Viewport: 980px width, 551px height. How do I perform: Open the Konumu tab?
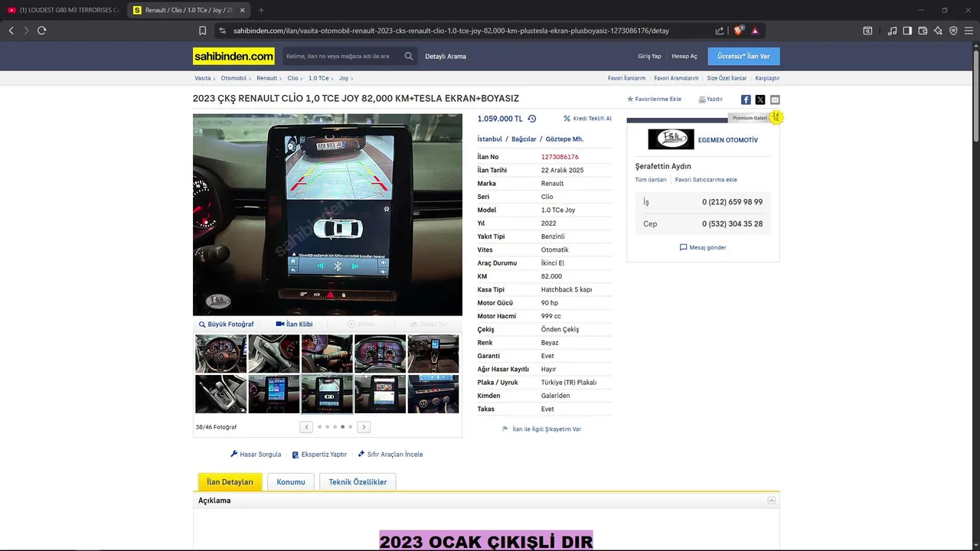click(x=291, y=482)
